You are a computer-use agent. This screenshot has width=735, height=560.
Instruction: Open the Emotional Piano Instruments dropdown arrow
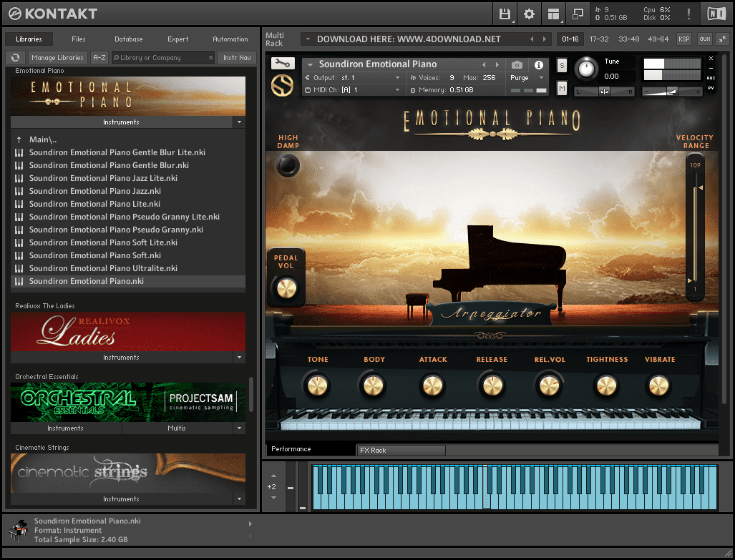[x=240, y=122]
